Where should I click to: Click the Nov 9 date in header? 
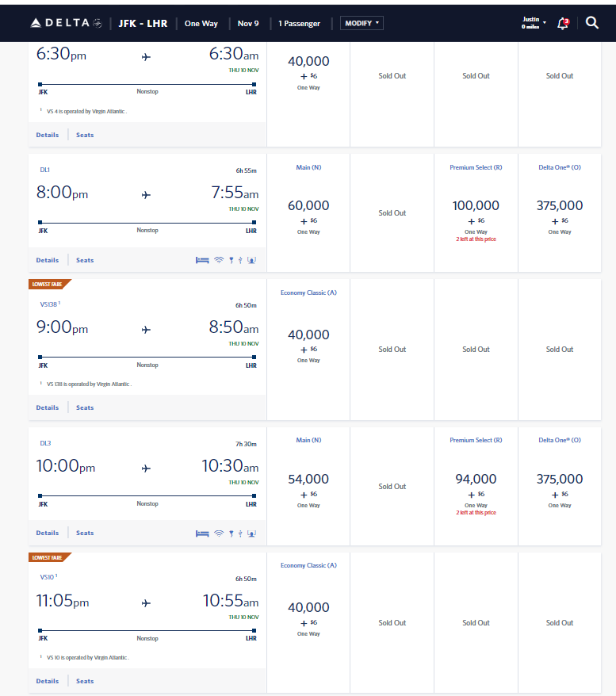coord(247,23)
